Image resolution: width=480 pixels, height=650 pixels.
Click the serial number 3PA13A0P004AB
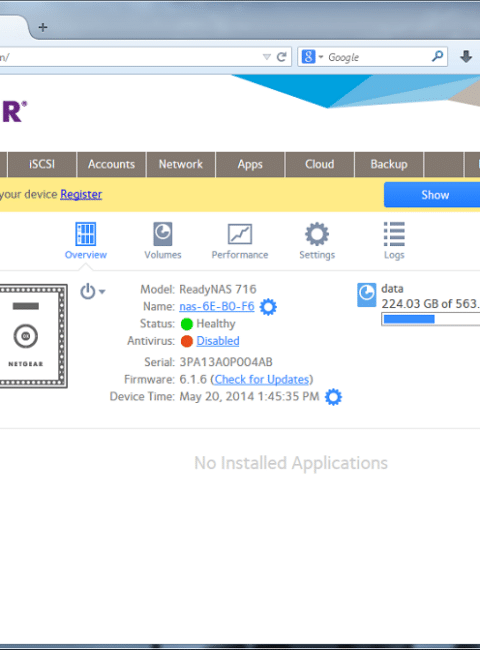click(226, 362)
